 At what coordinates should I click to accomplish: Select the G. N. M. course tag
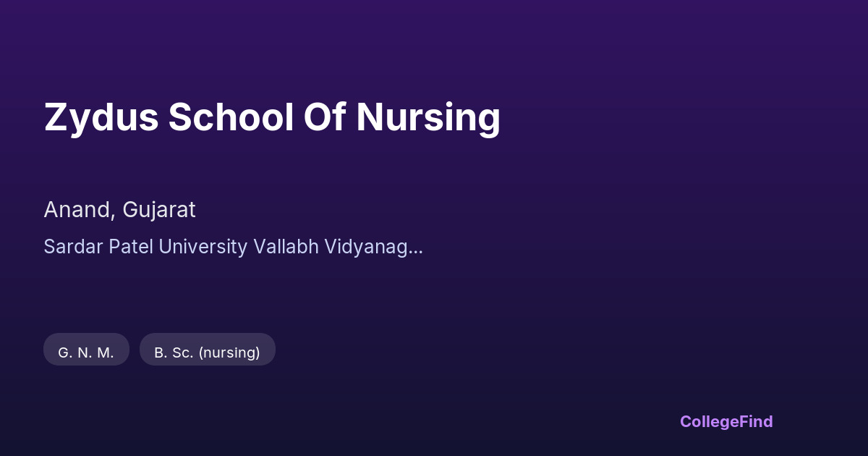tap(86, 352)
